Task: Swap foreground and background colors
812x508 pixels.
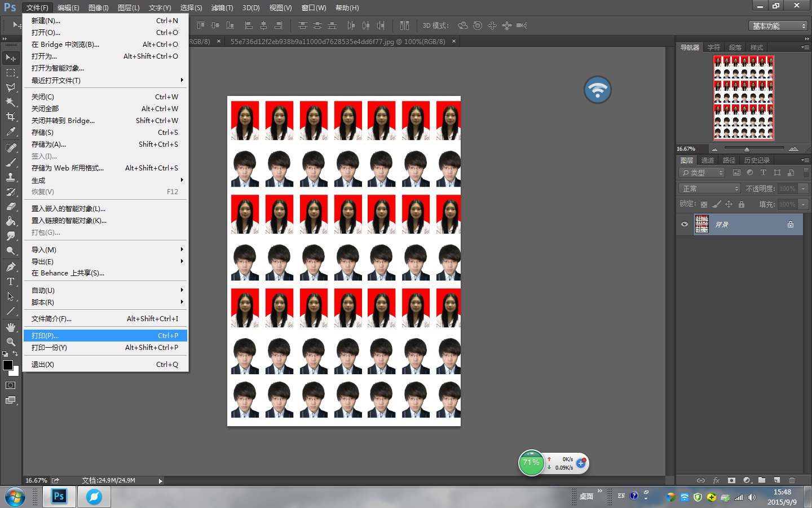Action: tap(15, 354)
